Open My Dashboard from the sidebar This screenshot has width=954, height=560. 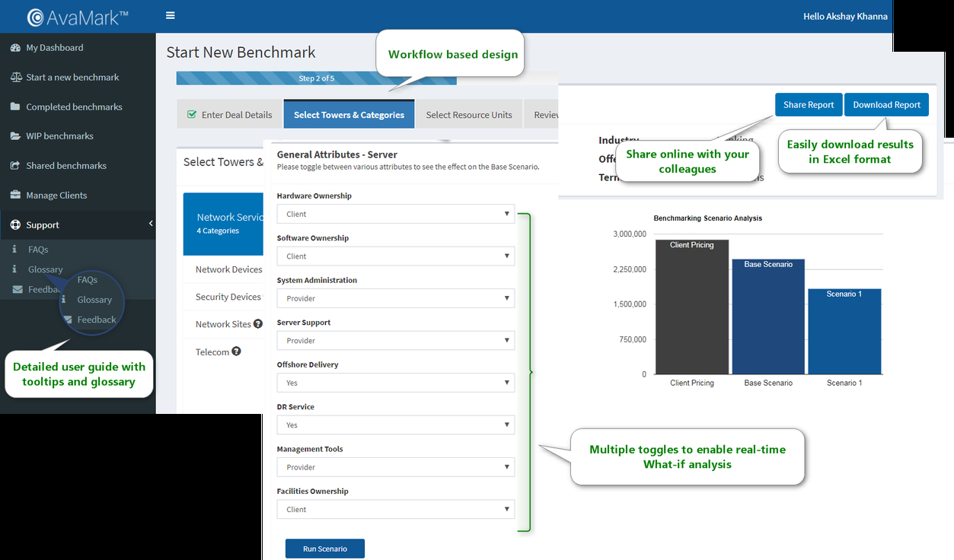coord(54,48)
